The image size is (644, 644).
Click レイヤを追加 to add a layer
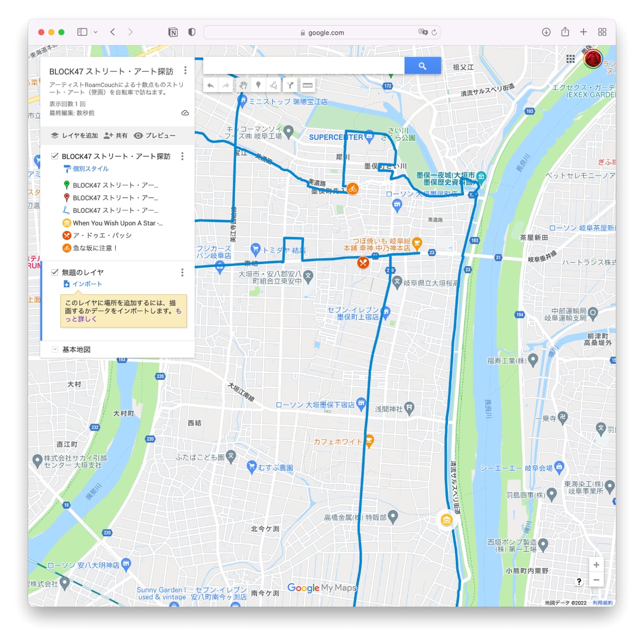[x=74, y=135]
